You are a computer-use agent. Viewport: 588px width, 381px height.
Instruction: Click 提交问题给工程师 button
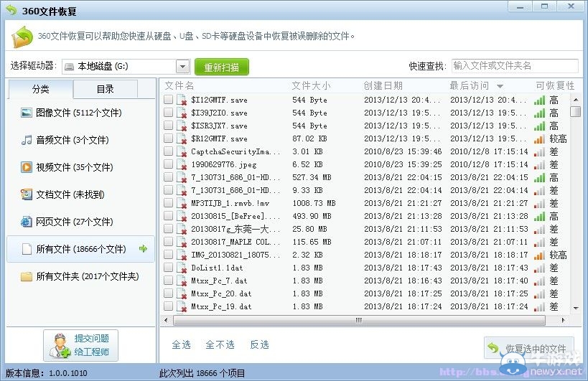tap(80, 345)
